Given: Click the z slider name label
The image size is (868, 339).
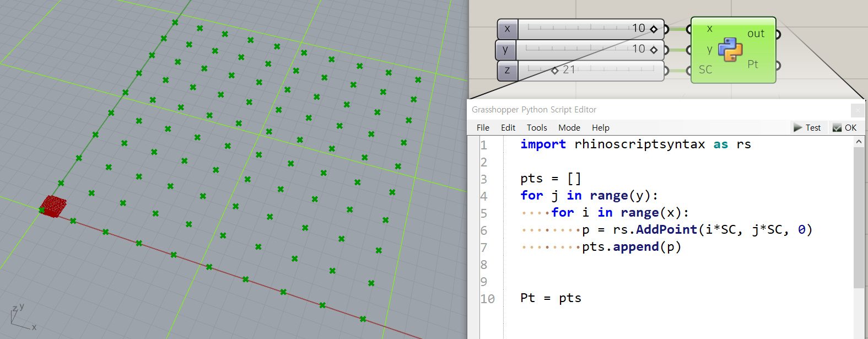Looking at the screenshot, I should pyautogui.click(x=507, y=71).
